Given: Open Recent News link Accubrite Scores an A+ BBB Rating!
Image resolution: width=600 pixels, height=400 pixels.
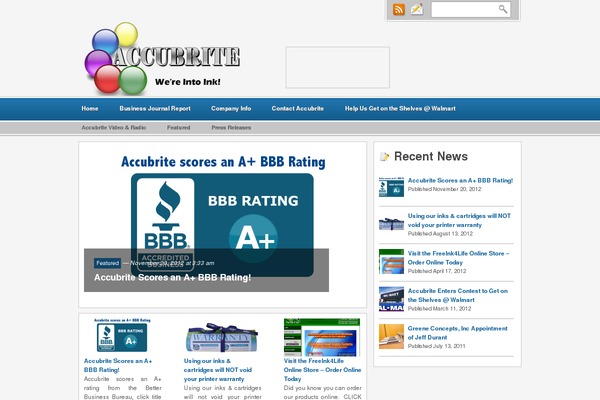Looking at the screenshot, I should 460,180.
